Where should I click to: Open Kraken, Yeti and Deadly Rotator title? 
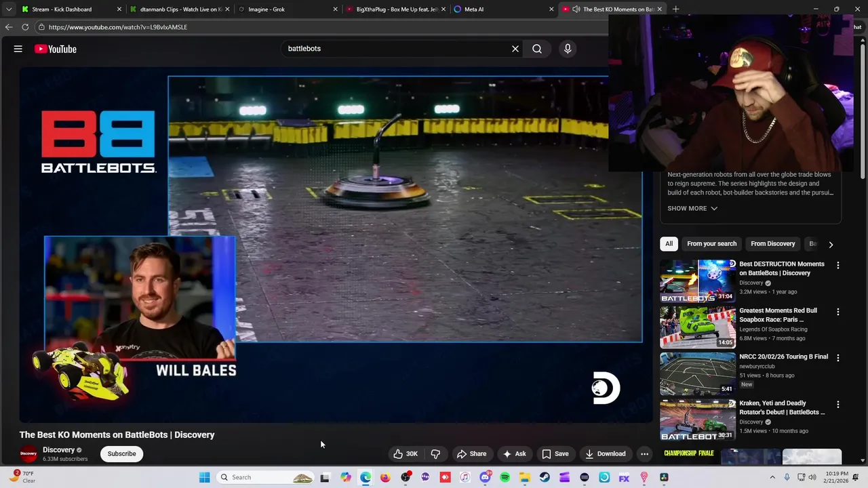pyautogui.click(x=782, y=407)
